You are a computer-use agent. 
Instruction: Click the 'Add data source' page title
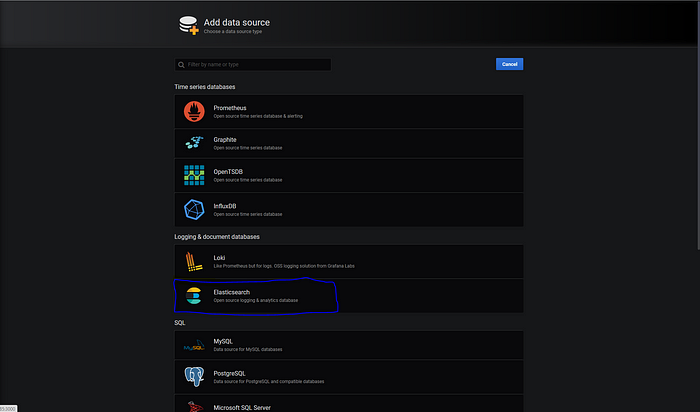(237, 22)
